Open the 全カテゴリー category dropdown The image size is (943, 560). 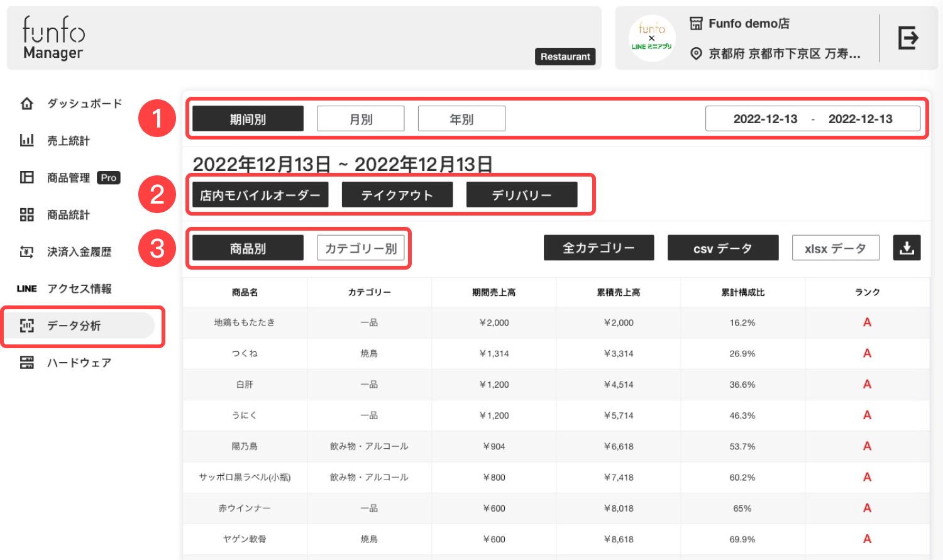coord(599,248)
